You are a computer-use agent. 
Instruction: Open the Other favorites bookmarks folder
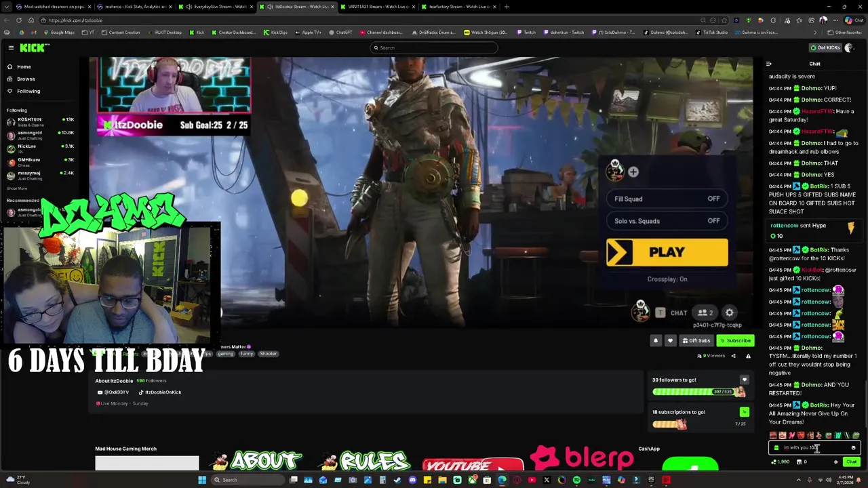845,33
